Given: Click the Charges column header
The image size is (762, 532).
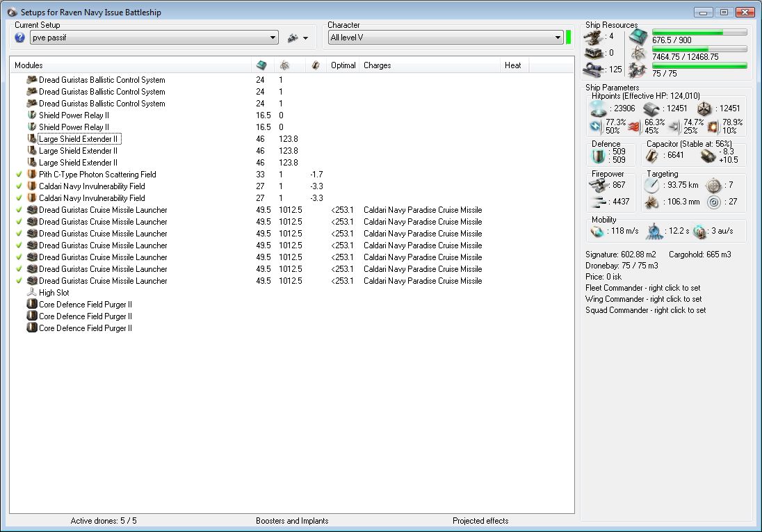Looking at the screenshot, I should point(377,65).
